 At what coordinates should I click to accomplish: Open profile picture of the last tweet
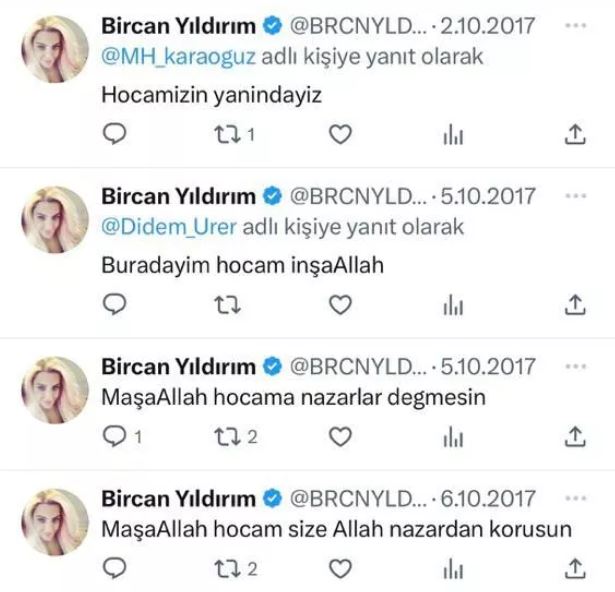click(55, 522)
